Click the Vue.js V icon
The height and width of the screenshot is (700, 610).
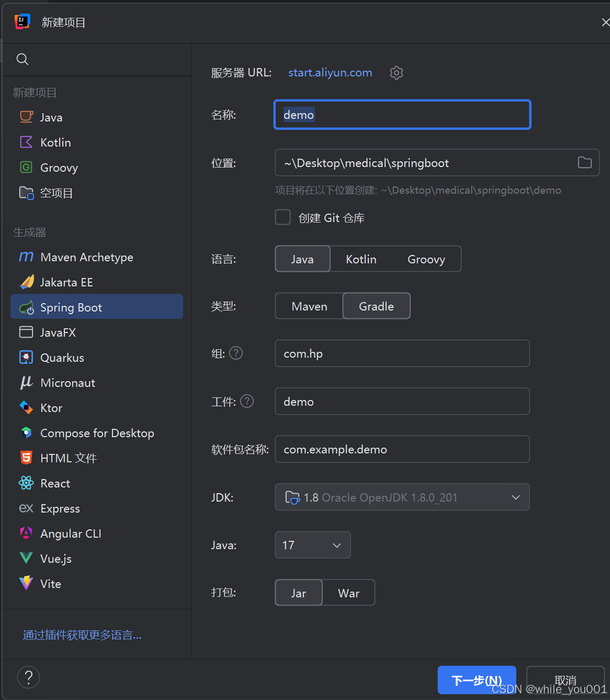26,559
